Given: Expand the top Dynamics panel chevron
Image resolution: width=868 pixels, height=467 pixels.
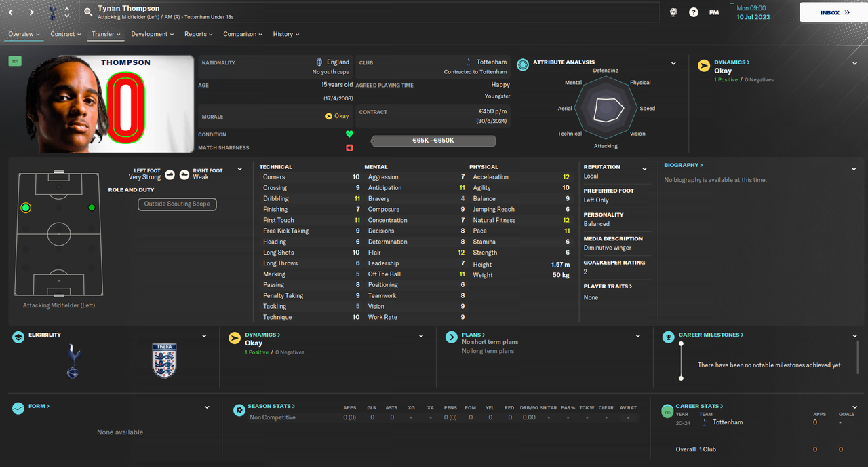Looking at the screenshot, I should tap(854, 64).
